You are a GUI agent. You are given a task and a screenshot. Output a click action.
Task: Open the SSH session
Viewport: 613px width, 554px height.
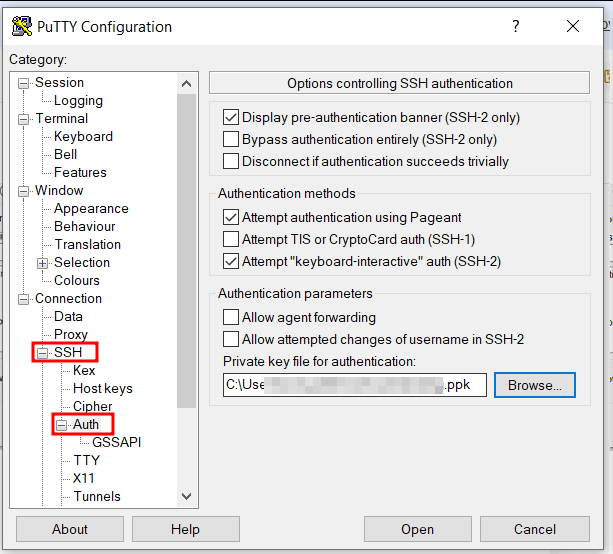[418, 529]
